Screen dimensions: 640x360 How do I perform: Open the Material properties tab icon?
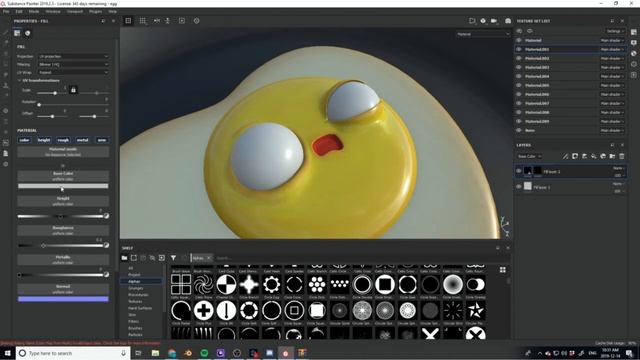(28, 33)
